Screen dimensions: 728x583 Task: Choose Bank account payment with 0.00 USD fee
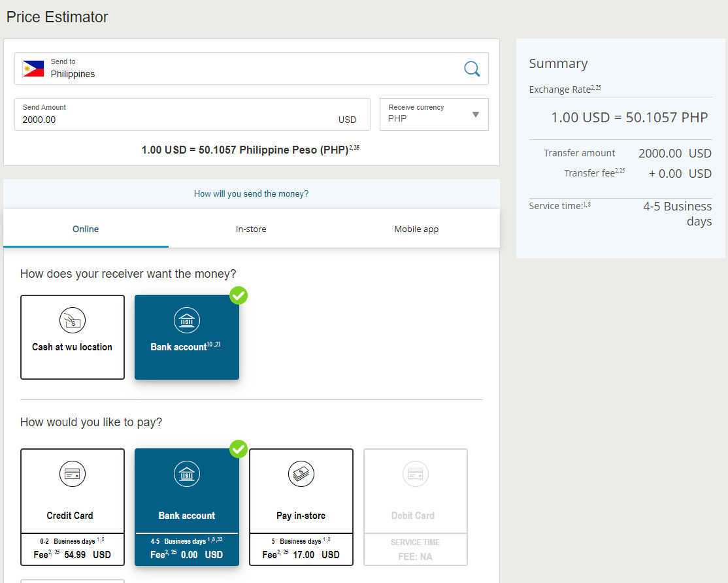(187, 507)
